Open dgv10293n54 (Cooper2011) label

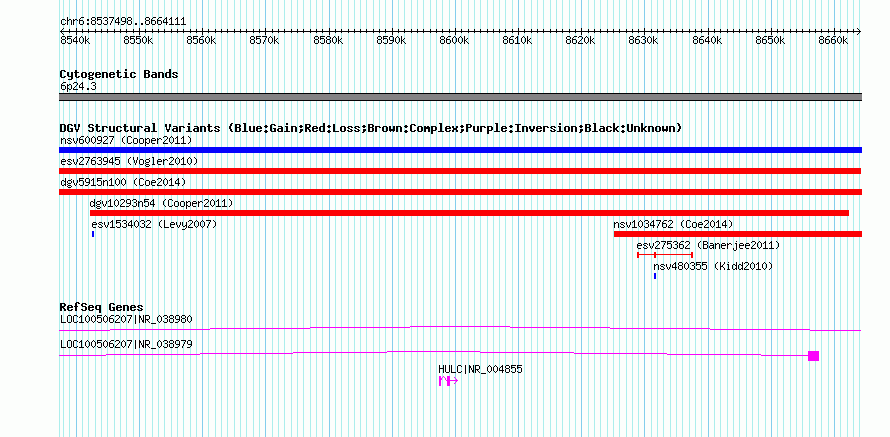161,203
